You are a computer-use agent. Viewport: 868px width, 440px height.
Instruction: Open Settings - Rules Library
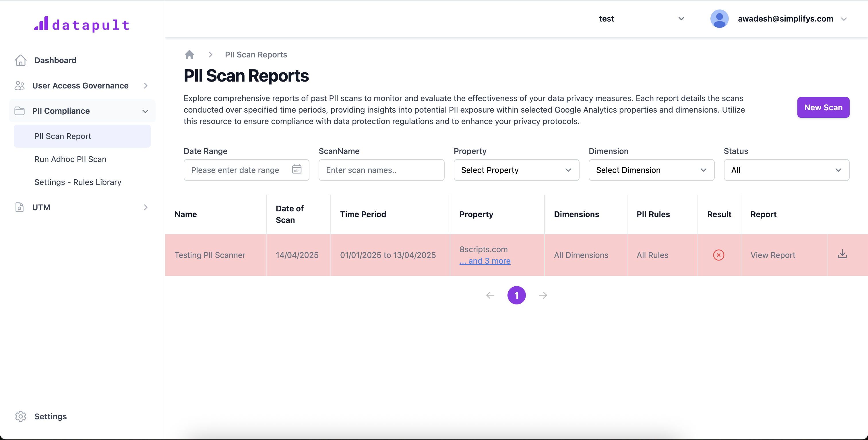(x=78, y=182)
